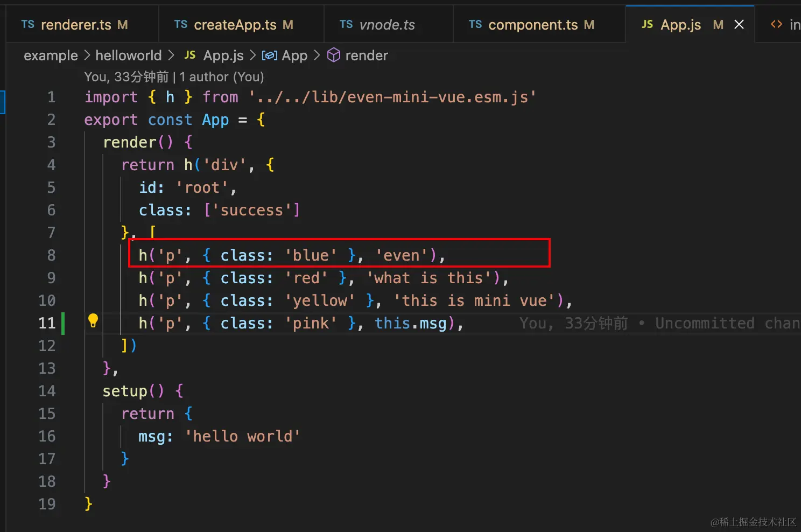This screenshot has height=532, width=801.
Task: Click 'this.msg' on line 11
Action: coord(411,323)
